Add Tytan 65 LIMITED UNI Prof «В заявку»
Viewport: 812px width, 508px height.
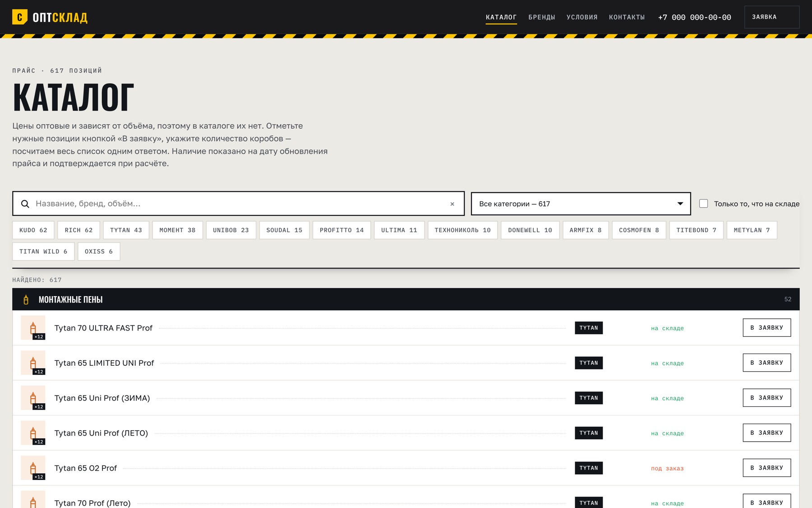click(x=767, y=363)
